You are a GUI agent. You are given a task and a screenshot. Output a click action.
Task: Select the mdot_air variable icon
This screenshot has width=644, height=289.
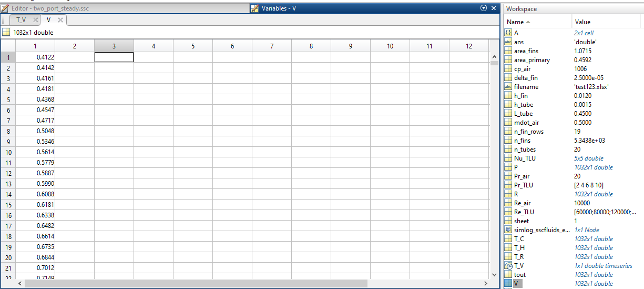tap(508, 122)
